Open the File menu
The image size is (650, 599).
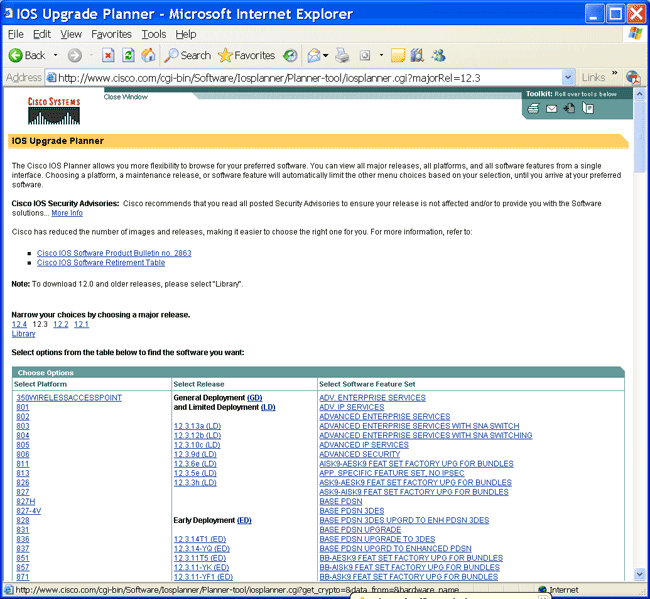16,34
